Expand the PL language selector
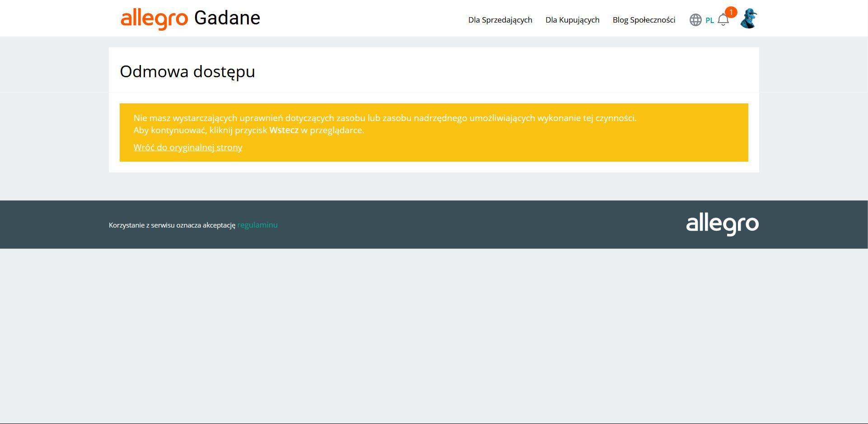Screen dimensions: 868x424 click(x=709, y=20)
